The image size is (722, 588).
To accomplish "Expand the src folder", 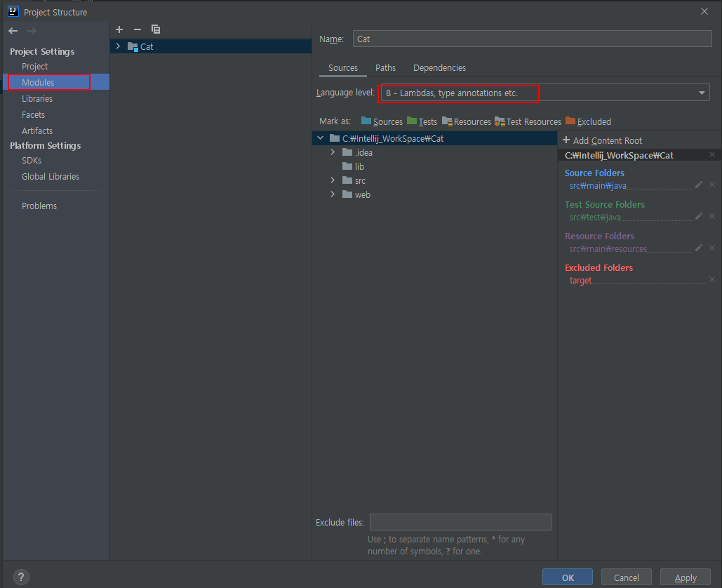I will click(333, 180).
